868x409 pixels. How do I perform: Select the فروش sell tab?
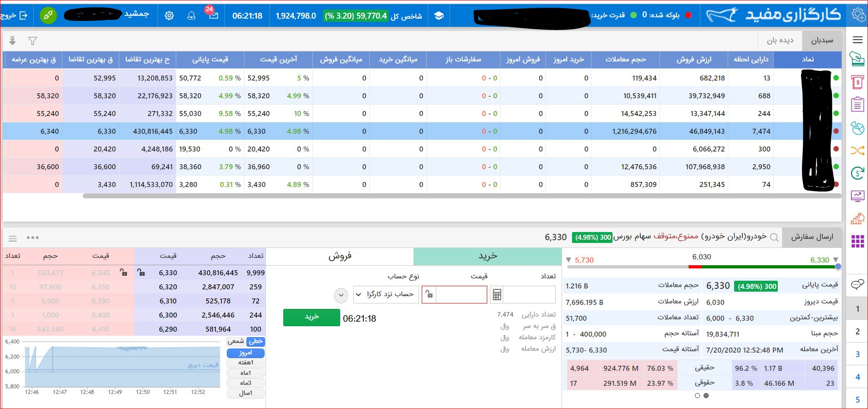[340, 256]
